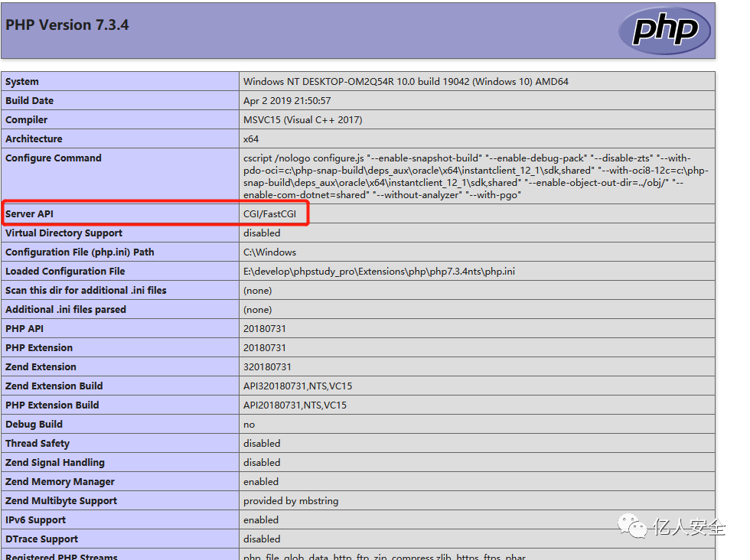Click the disabled value for Zend Signal Handling
Image resolution: width=750 pixels, height=560 pixels.
pyautogui.click(x=262, y=462)
